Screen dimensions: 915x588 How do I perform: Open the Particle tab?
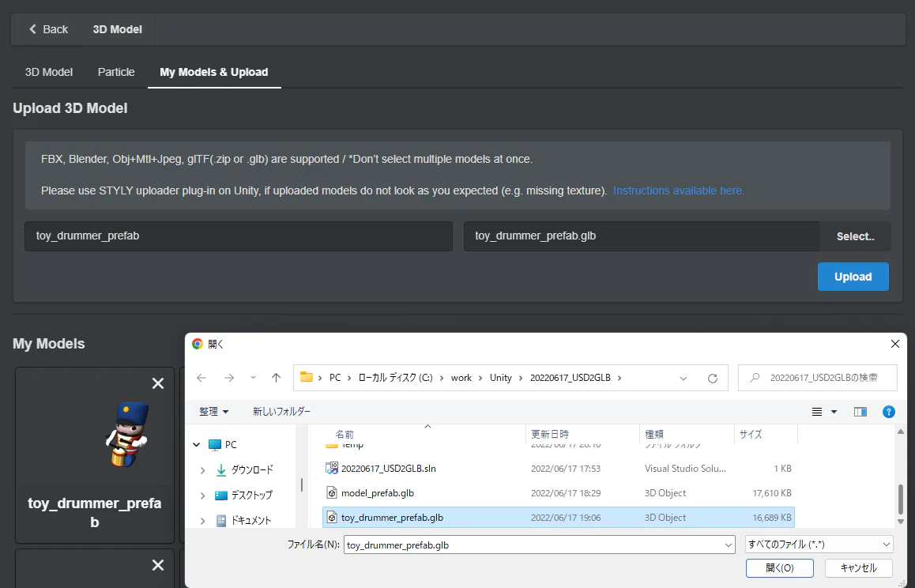tap(116, 72)
